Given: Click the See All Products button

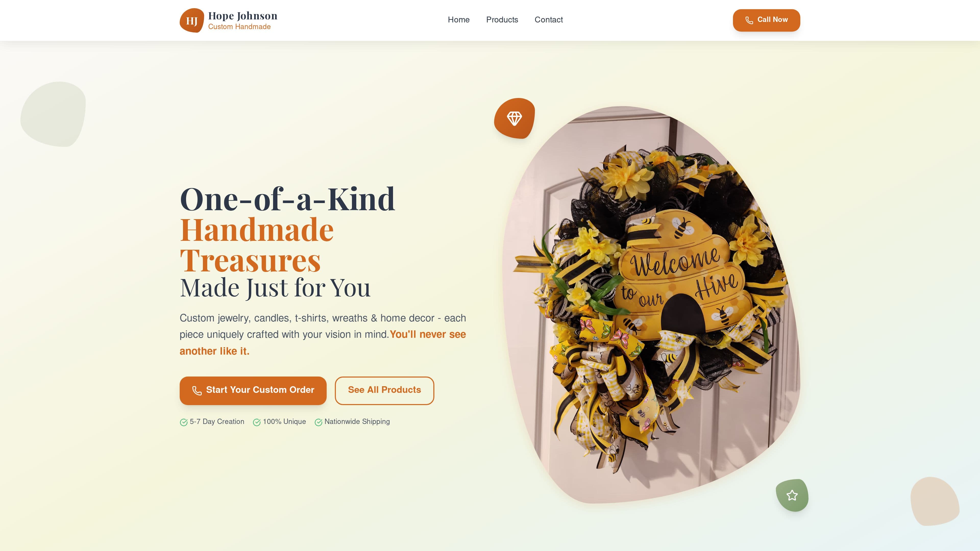Looking at the screenshot, I should pyautogui.click(x=384, y=391).
